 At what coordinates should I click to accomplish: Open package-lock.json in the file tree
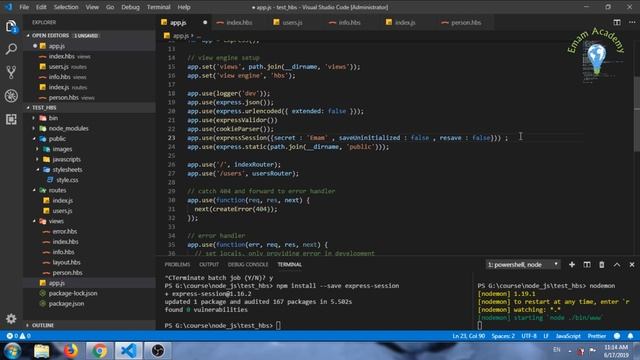click(x=73, y=293)
